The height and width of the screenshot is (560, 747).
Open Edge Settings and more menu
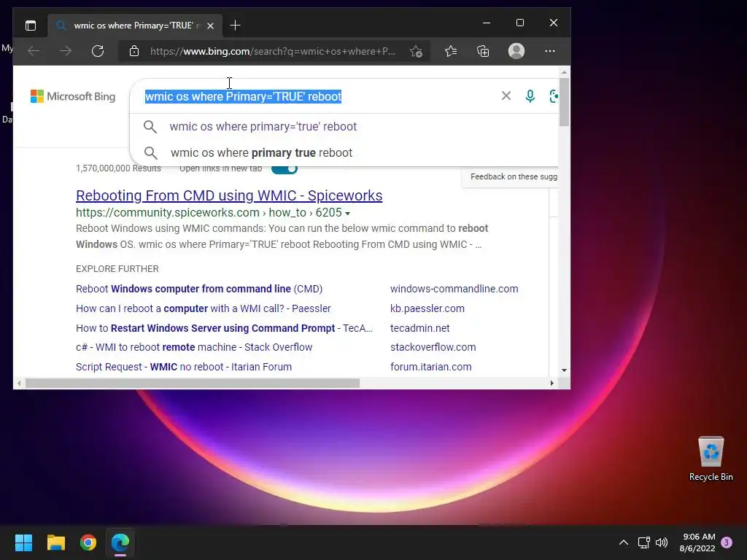coord(550,51)
